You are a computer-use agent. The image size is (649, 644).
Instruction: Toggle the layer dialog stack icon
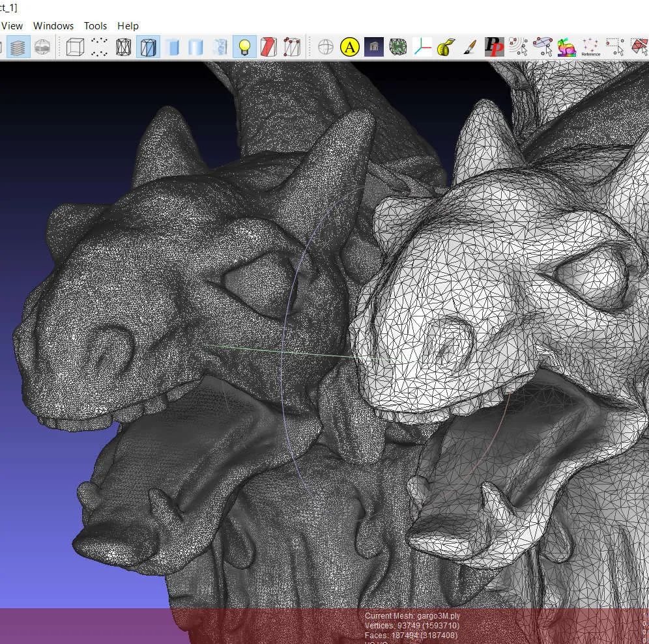click(x=18, y=47)
